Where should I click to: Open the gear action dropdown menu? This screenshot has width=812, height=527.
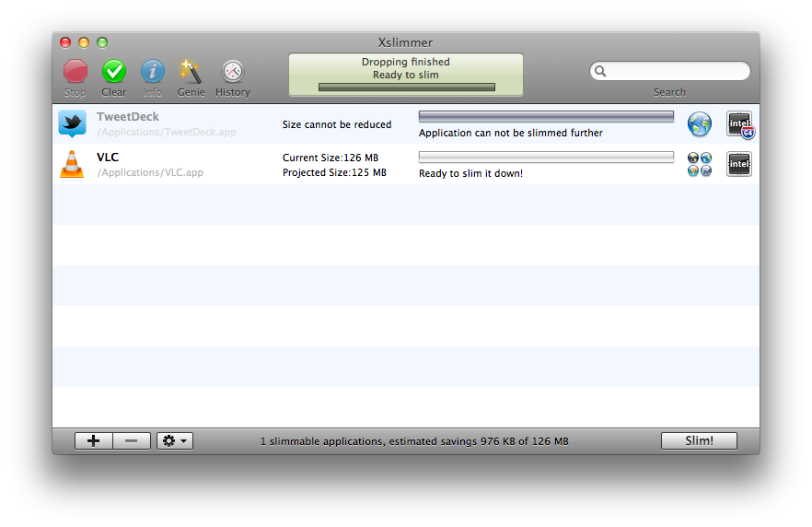174,441
